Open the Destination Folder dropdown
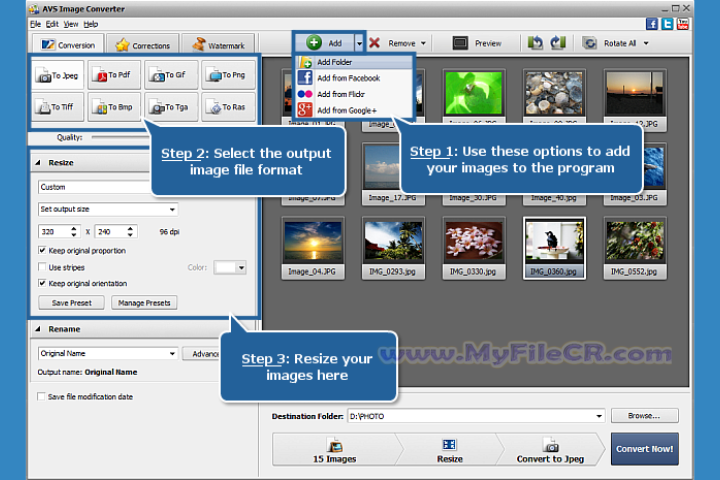The height and width of the screenshot is (480, 720). pos(599,416)
